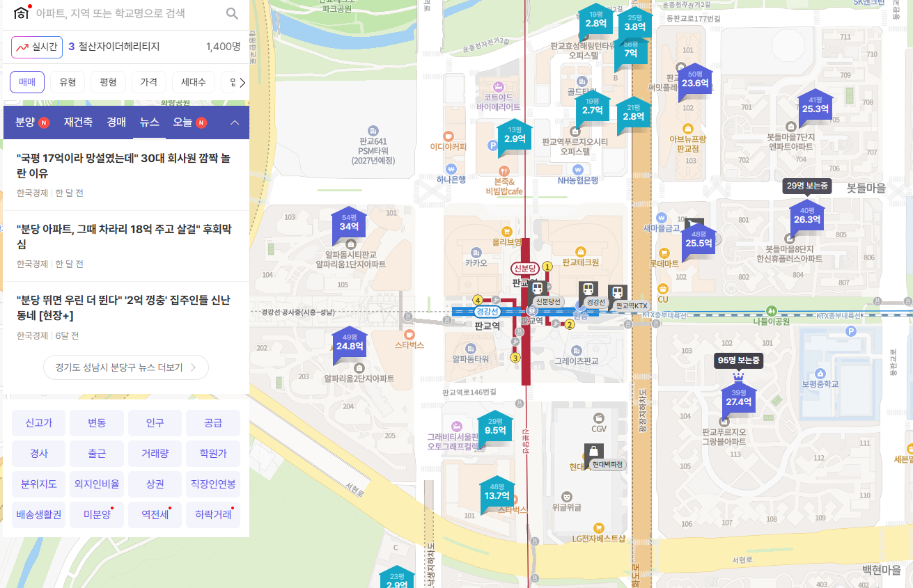Select the 경사 shortcut

pyautogui.click(x=39, y=454)
